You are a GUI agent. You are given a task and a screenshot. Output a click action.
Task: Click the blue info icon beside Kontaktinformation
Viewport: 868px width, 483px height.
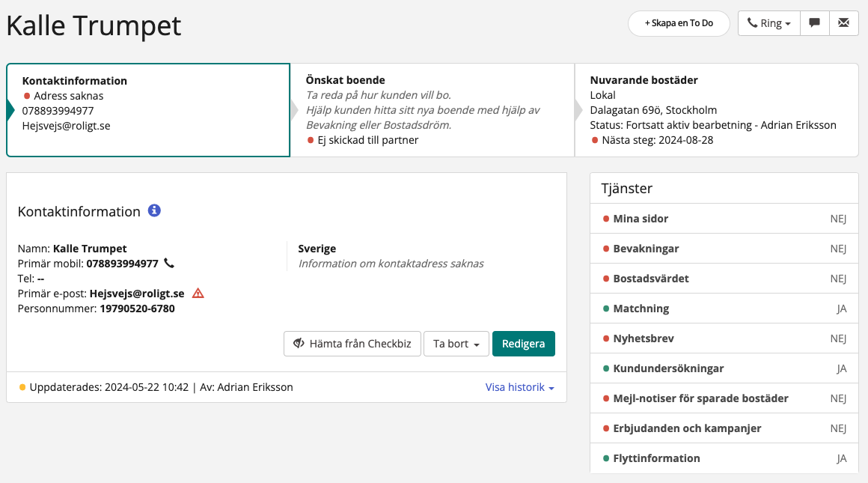pos(154,211)
